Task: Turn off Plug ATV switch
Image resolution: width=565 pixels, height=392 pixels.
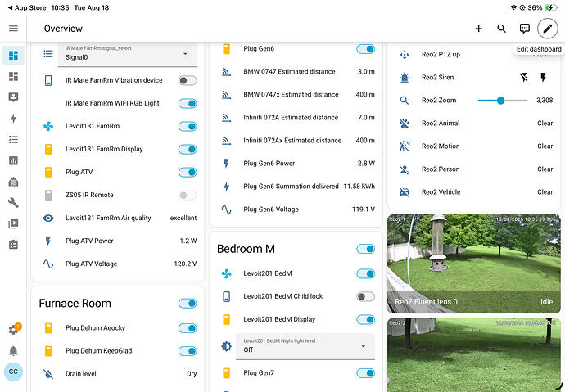Action: [188, 173]
